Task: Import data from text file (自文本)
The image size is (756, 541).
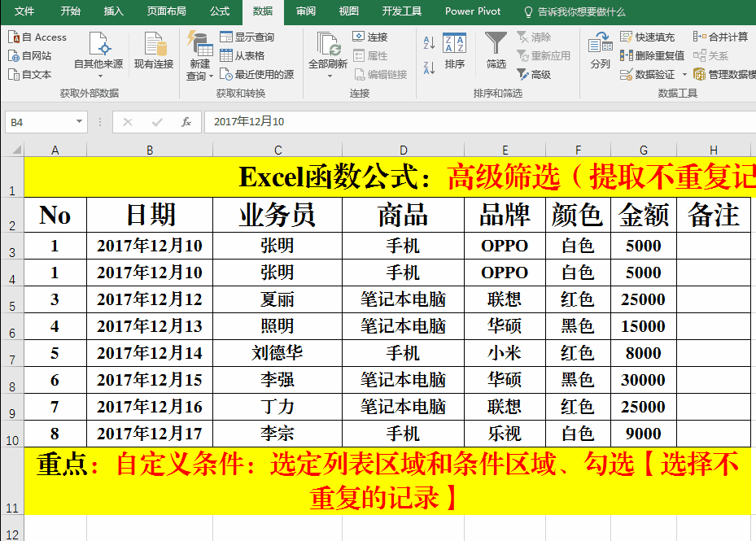Action: 30,74
